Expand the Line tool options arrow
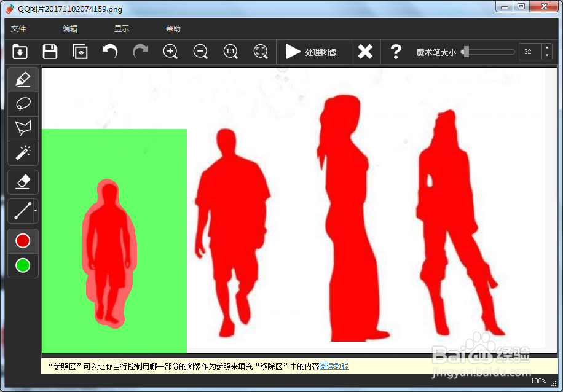The image size is (563, 392). (36, 211)
